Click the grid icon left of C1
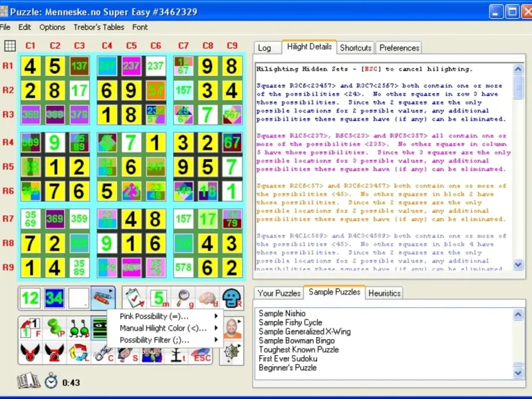Image resolution: width=532 pixels, height=399 pixels. [10, 46]
